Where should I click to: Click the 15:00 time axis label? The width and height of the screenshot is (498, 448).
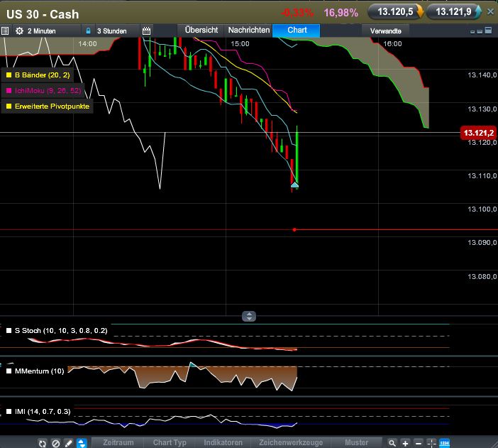[x=240, y=43]
